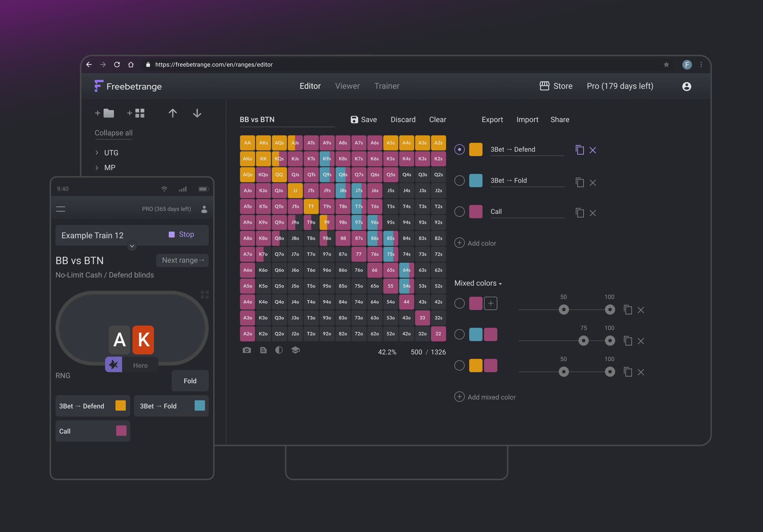763x532 pixels.
Task: Add a color to the first mixed color
Action: pyautogui.click(x=491, y=303)
